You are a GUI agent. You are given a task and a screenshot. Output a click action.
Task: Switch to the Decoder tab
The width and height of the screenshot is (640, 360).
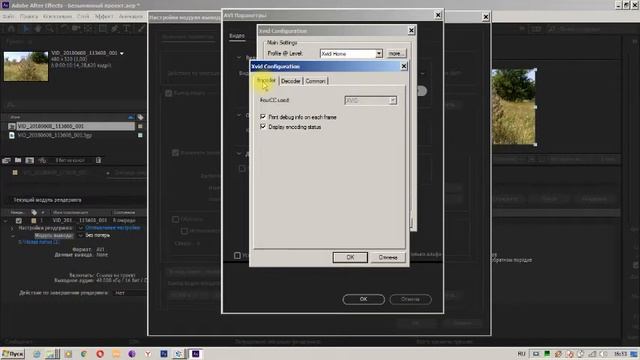[x=291, y=81]
